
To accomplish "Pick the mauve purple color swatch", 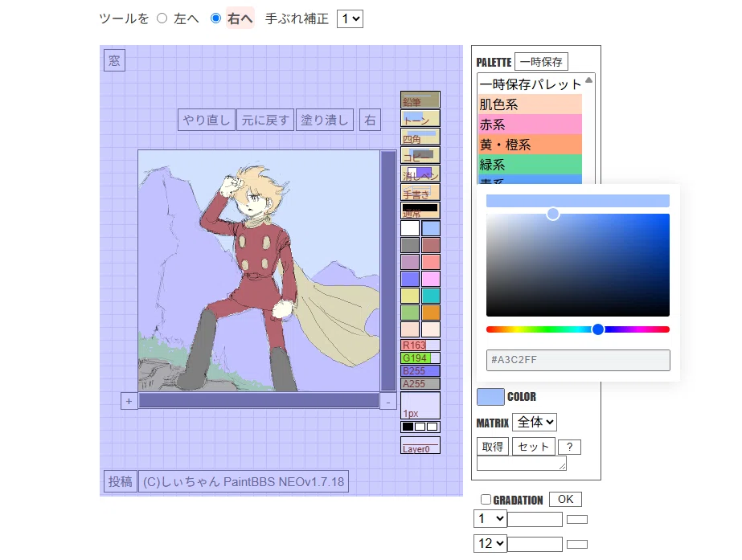I will [x=410, y=262].
